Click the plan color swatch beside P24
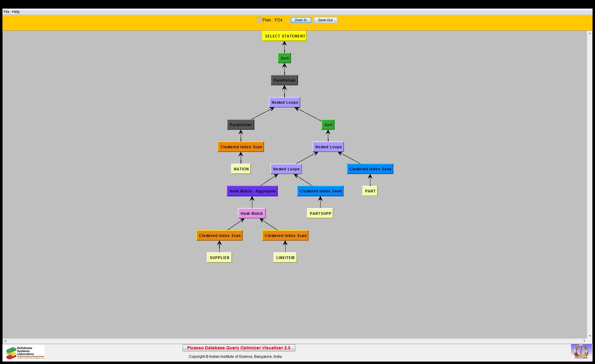The width and height of the screenshot is (595, 364). (259, 20)
